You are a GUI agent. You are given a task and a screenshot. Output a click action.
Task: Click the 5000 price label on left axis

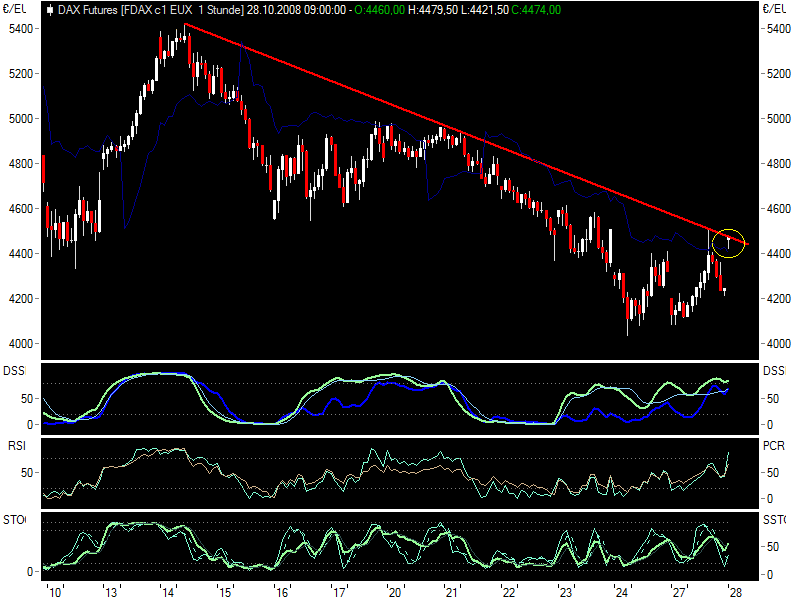21,118
